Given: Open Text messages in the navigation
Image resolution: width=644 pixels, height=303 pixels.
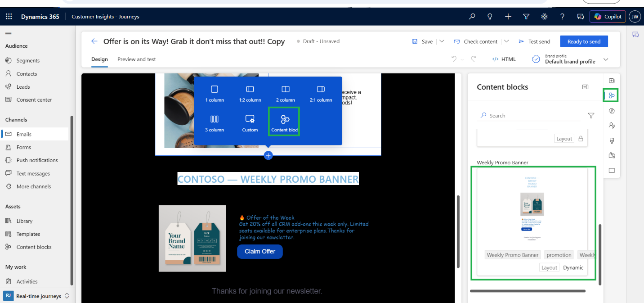Looking at the screenshot, I should point(33,173).
